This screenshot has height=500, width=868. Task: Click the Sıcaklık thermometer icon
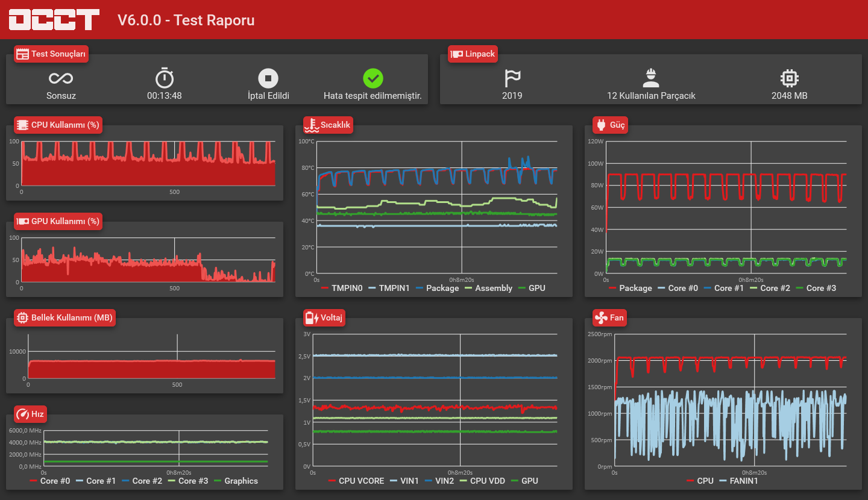coord(312,125)
